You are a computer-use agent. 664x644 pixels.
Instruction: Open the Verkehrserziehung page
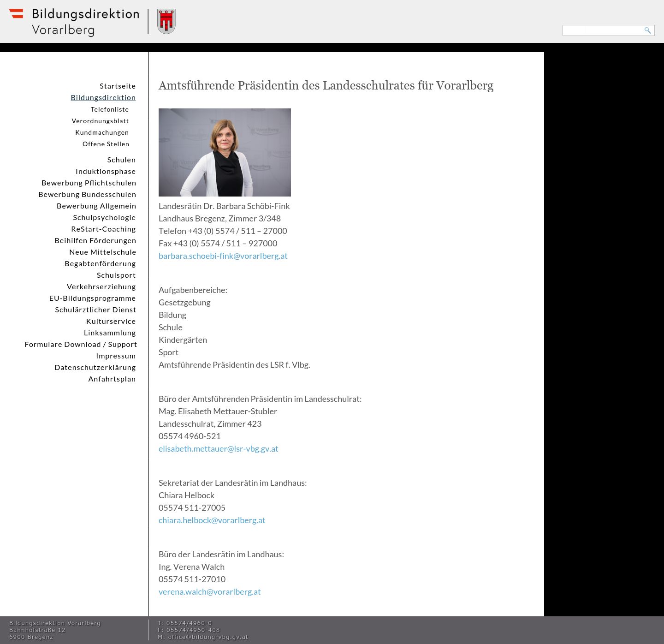pyautogui.click(x=101, y=286)
